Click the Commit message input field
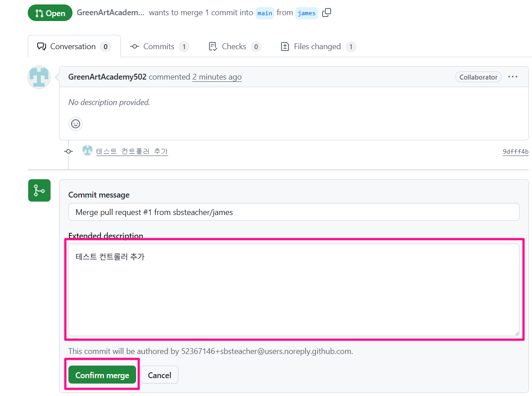The height and width of the screenshot is (396, 532). pos(294,212)
